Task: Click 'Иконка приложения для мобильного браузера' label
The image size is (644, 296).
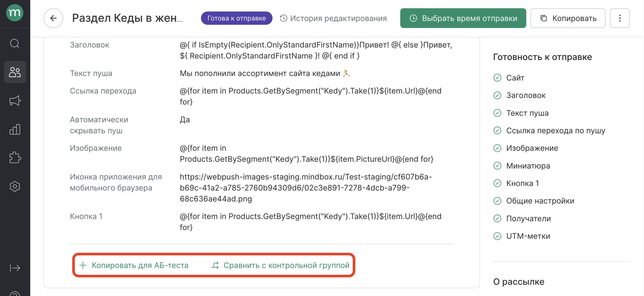Action: click(116, 182)
